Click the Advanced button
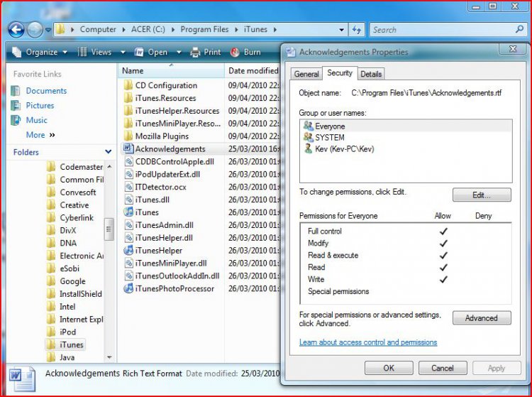The width and height of the screenshot is (532, 397). coord(482,318)
